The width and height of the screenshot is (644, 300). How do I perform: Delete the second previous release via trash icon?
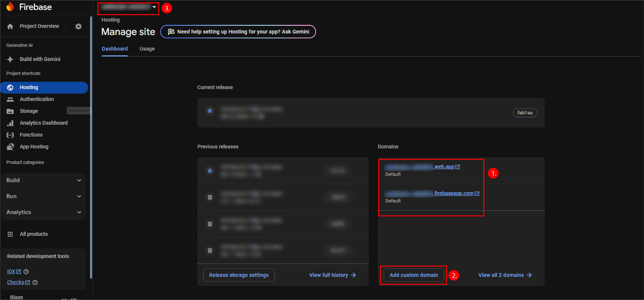(x=210, y=197)
